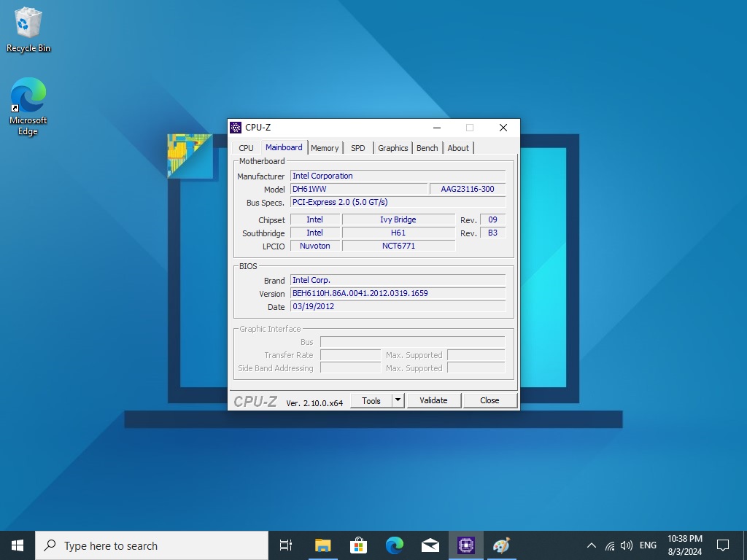Select the CPU-Z taskbar icon
This screenshot has width=747, height=560.
coord(466,545)
